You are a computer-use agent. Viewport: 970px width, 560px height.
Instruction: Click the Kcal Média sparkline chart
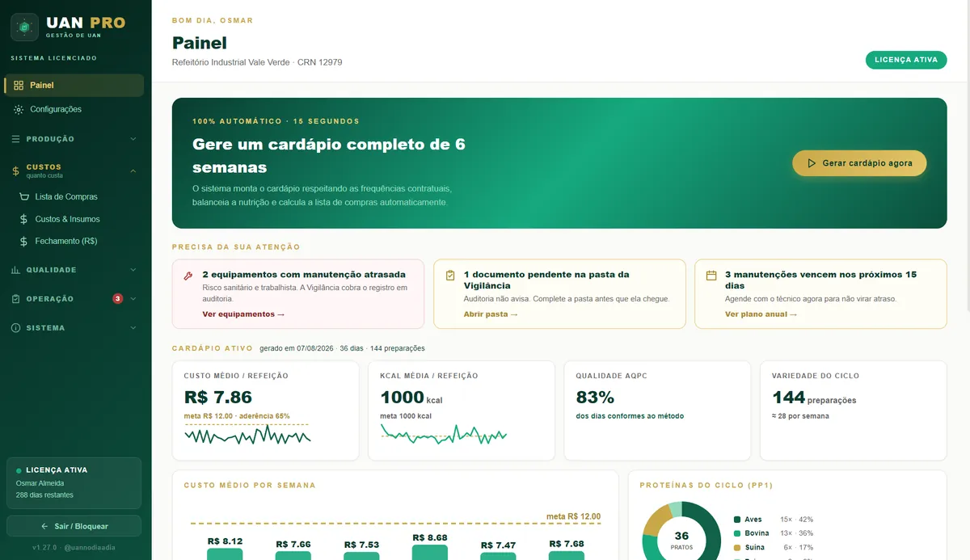pos(444,434)
